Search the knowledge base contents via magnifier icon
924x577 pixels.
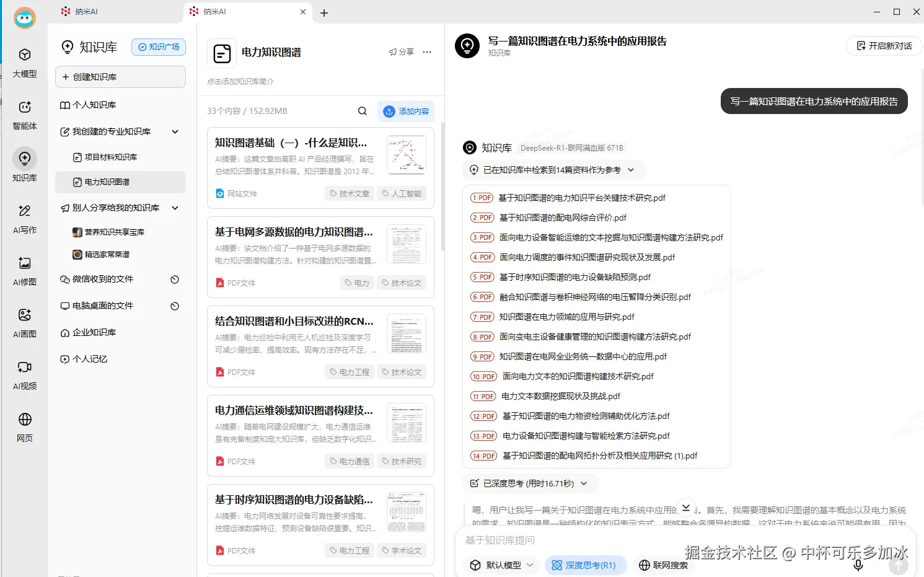[363, 111]
